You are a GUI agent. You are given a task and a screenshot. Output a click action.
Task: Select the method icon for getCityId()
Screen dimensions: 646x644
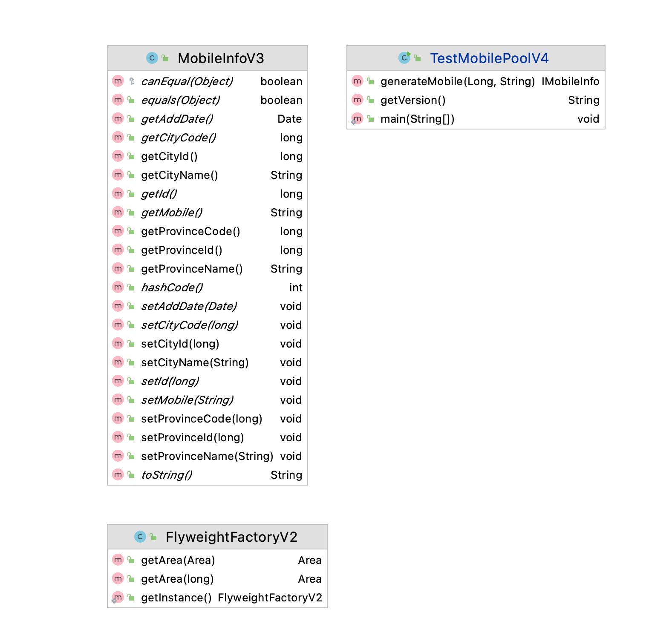pos(118,156)
